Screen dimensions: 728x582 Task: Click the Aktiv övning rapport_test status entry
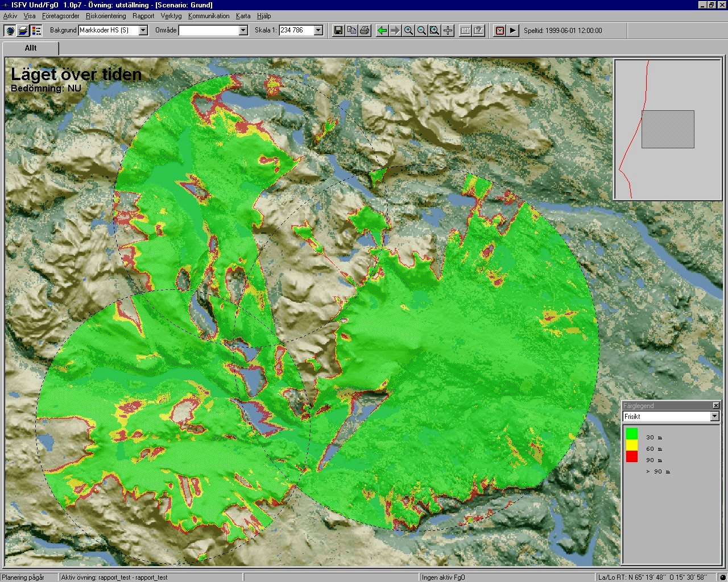click(x=114, y=577)
